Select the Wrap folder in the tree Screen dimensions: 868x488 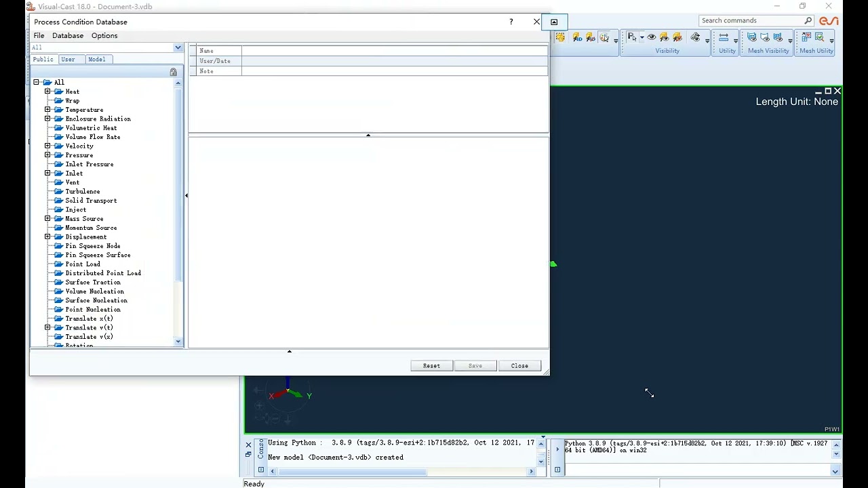click(x=72, y=100)
